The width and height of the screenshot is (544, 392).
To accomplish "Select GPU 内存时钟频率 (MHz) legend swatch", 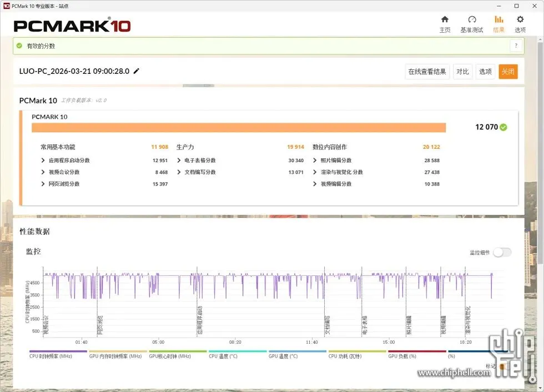I will pyautogui.click(x=118, y=351).
